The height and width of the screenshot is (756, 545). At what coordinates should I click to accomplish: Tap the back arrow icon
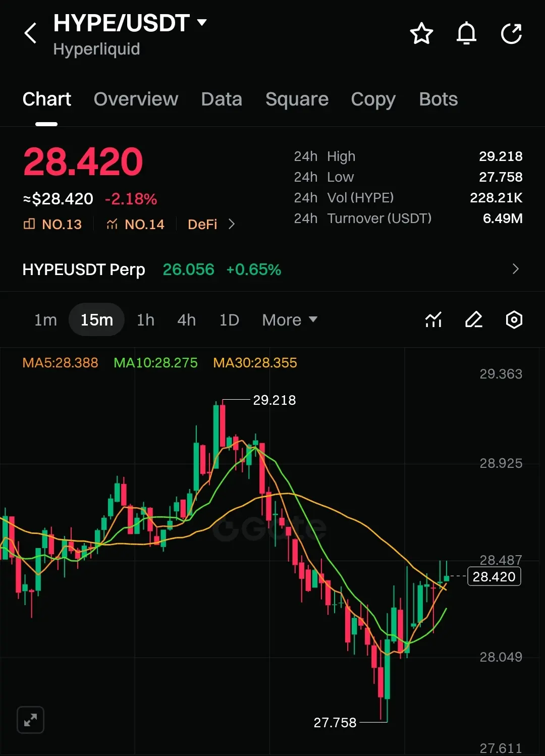click(x=31, y=33)
